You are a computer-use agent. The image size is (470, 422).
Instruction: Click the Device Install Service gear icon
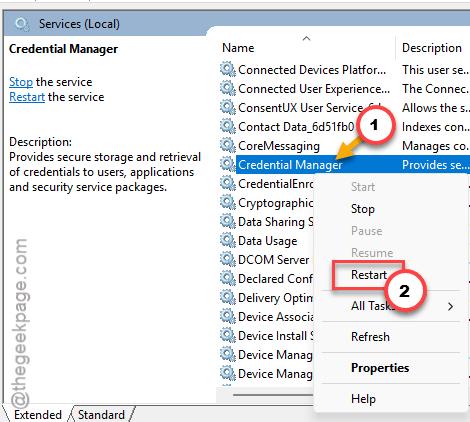(228, 335)
